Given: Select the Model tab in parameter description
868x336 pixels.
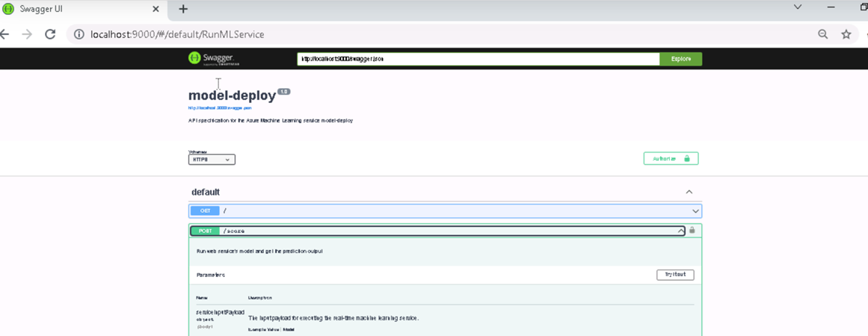Looking at the screenshot, I should [x=289, y=330].
